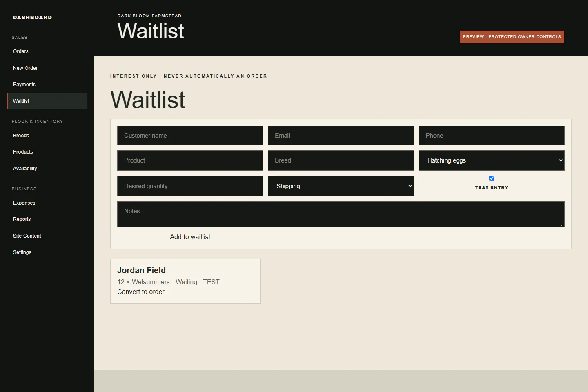Click the Desired quantity field
This screenshot has width=588, height=392.
tap(190, 186)
